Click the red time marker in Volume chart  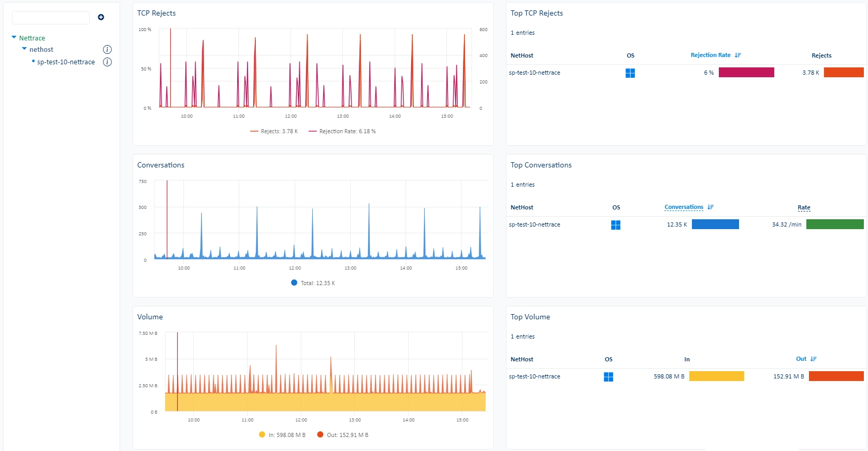[177, 372]
